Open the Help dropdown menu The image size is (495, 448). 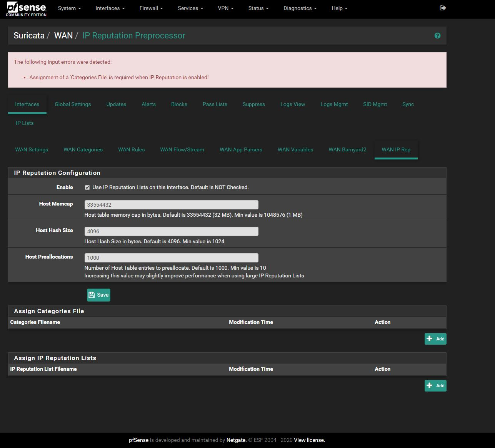(339, 8)
